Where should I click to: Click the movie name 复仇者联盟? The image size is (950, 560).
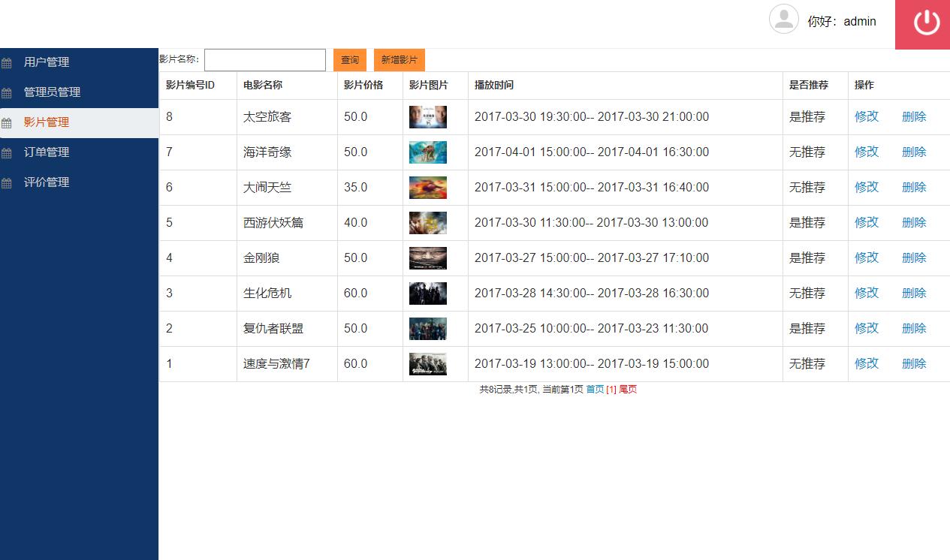pos(273,329)
